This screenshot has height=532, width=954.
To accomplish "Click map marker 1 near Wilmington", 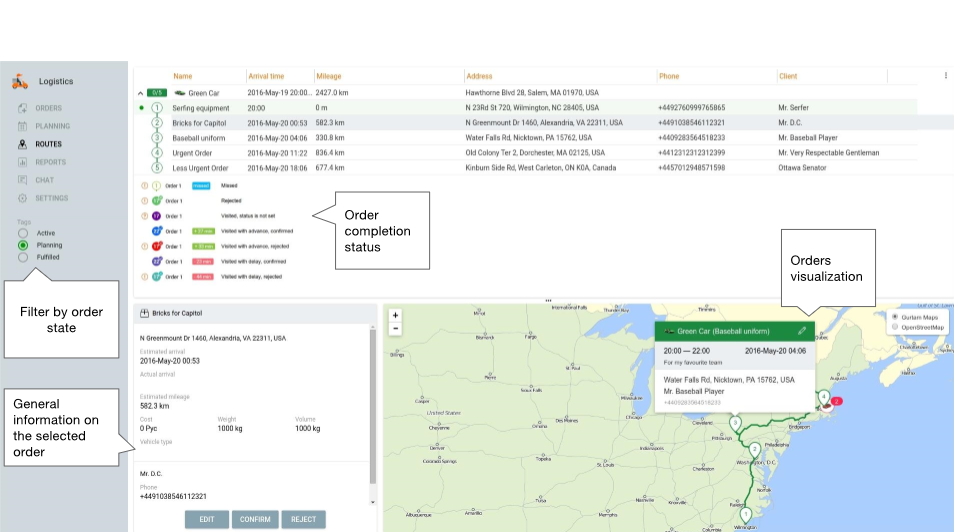I will 745,516.
